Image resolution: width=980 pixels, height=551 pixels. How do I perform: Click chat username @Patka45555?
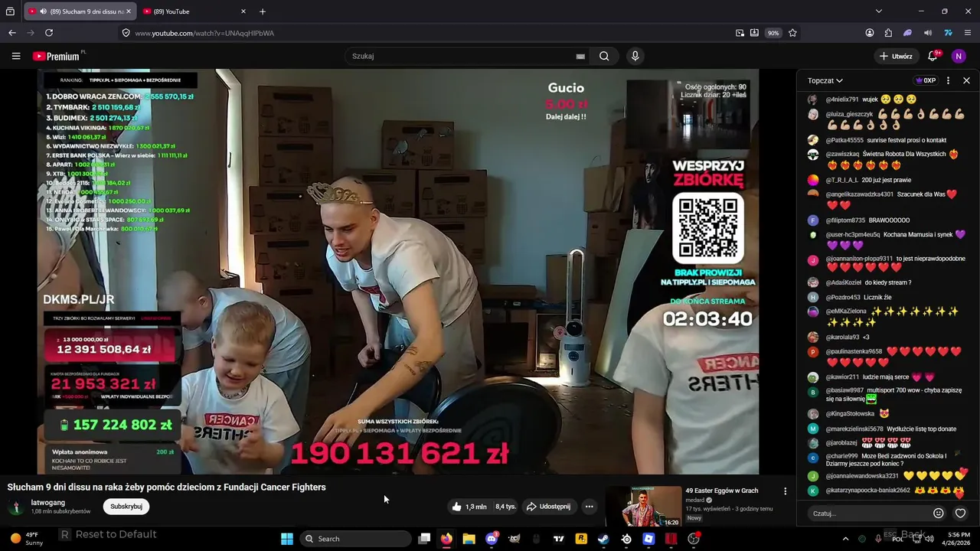tap(844, 140)
